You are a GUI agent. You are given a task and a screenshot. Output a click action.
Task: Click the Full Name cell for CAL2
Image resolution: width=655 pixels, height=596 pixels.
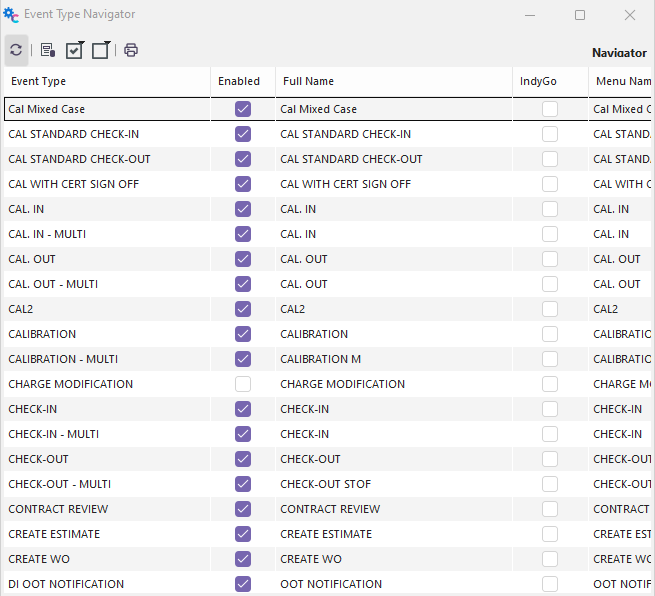click(x=293, y=309)
